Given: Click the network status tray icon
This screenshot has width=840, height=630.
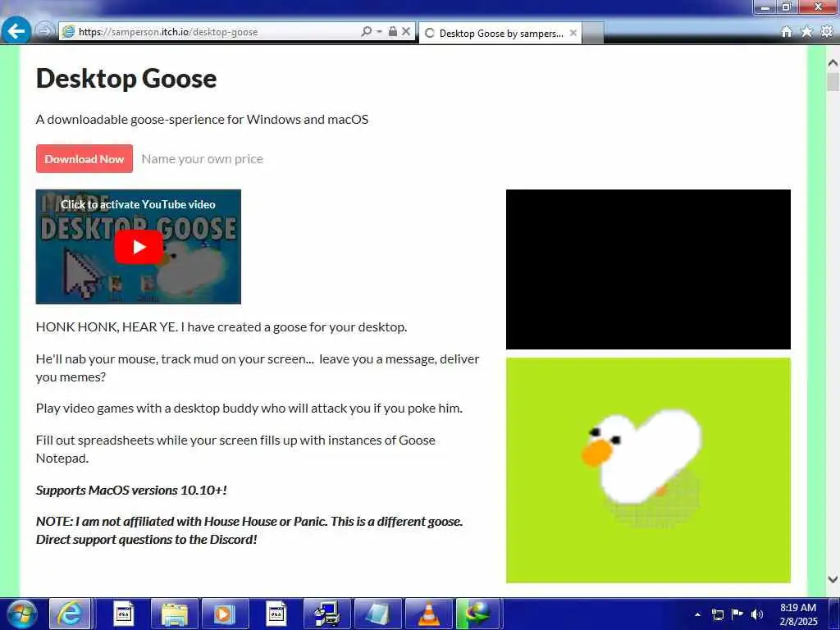Looking at the screenshot, I should [x=717, y=614].
